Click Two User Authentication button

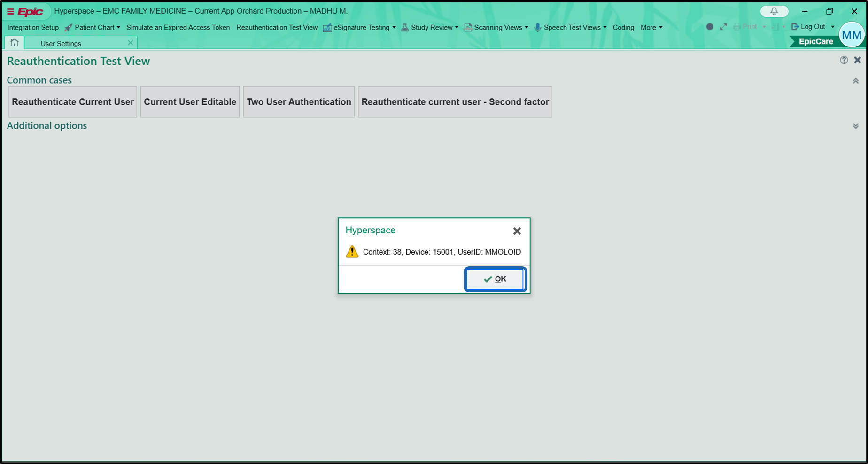coord(299,102)
